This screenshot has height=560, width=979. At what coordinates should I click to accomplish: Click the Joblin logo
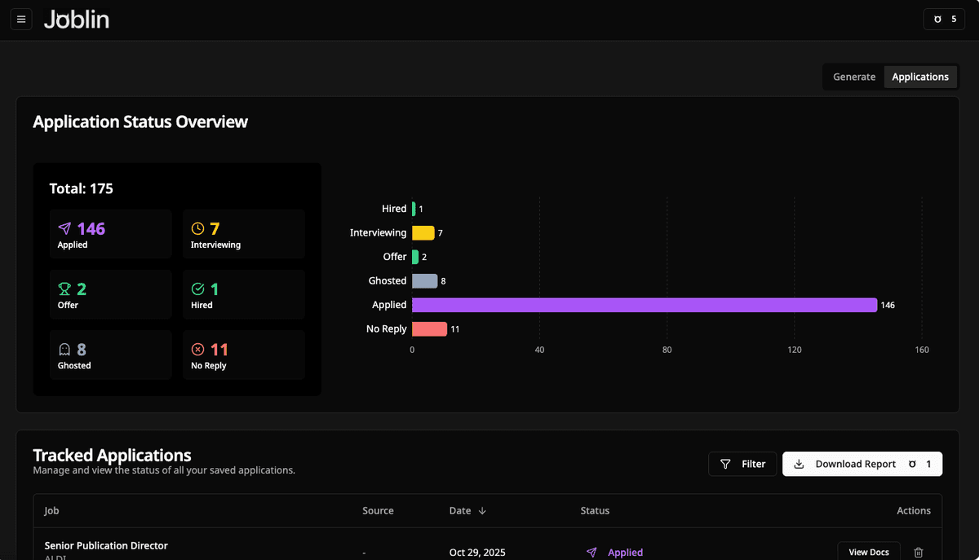(x=77, y=20)
